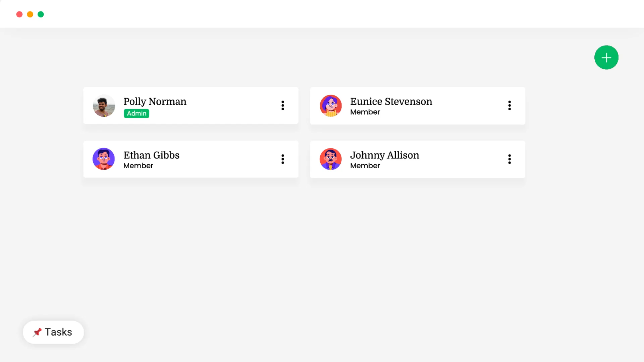The width and height of the screenshot is (644, 362).
Task: Open Eunice Stevenson's three-dot options menu
Action: [509, 106]
